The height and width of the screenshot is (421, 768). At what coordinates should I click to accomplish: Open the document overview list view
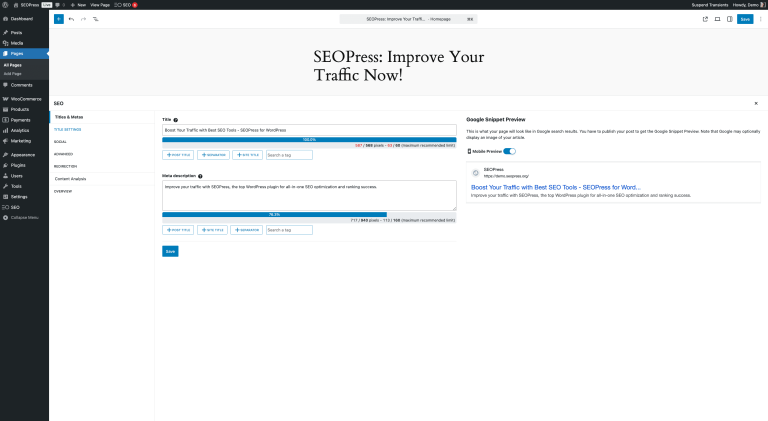[96, 19]
